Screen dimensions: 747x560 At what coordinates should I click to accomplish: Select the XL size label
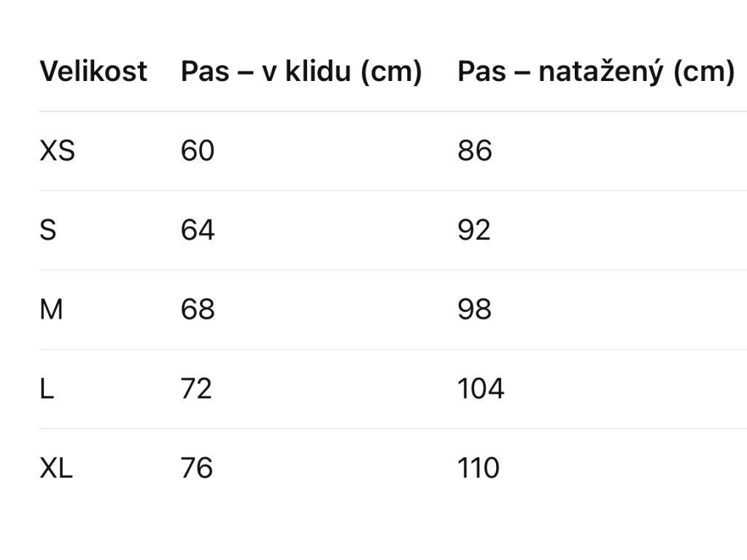(56, 468)
